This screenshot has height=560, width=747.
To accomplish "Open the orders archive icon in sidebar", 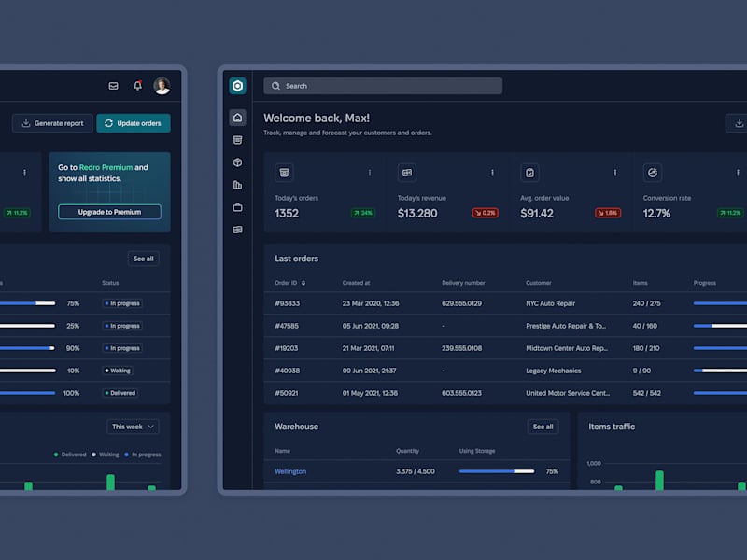I will tap(237, 140).
